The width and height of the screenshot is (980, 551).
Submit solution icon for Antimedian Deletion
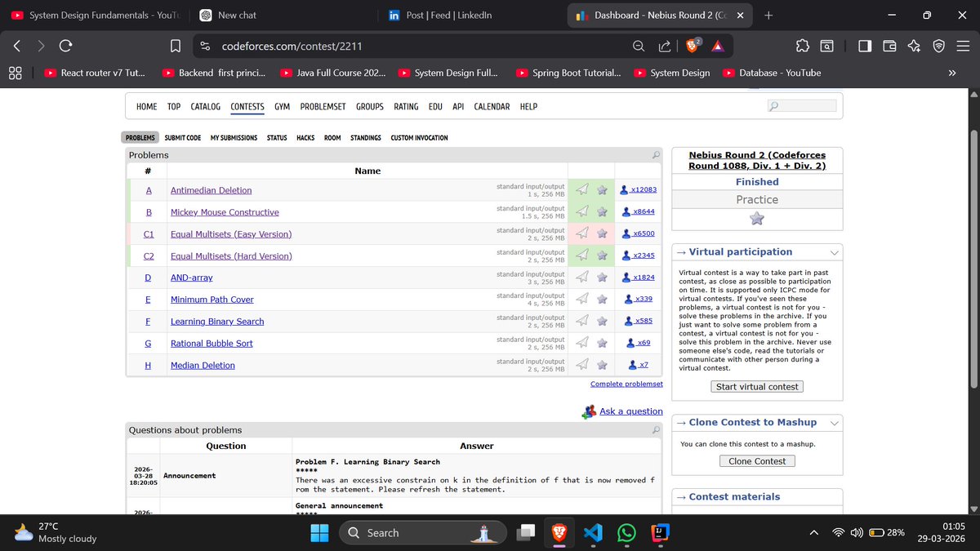[x=582, y=189]
